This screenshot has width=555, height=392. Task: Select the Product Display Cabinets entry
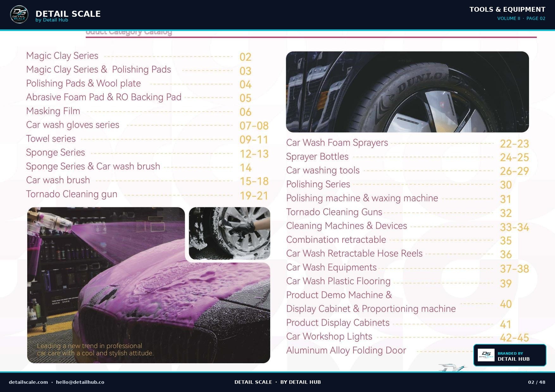(338, 323)
